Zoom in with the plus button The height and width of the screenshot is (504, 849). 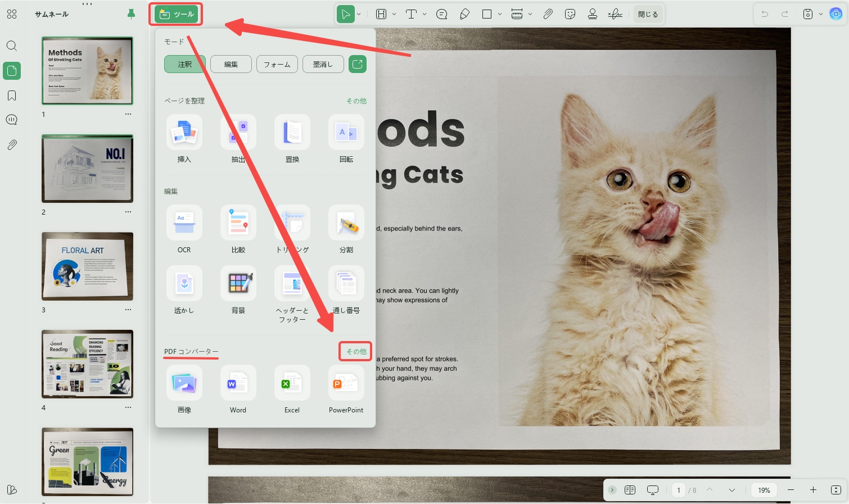click(813, 490)
